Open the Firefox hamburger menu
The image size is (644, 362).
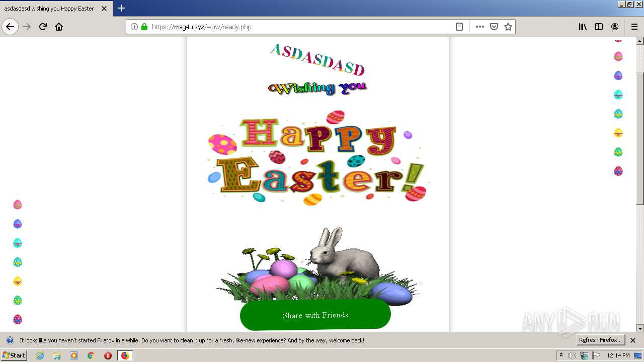tap(634, 27)
